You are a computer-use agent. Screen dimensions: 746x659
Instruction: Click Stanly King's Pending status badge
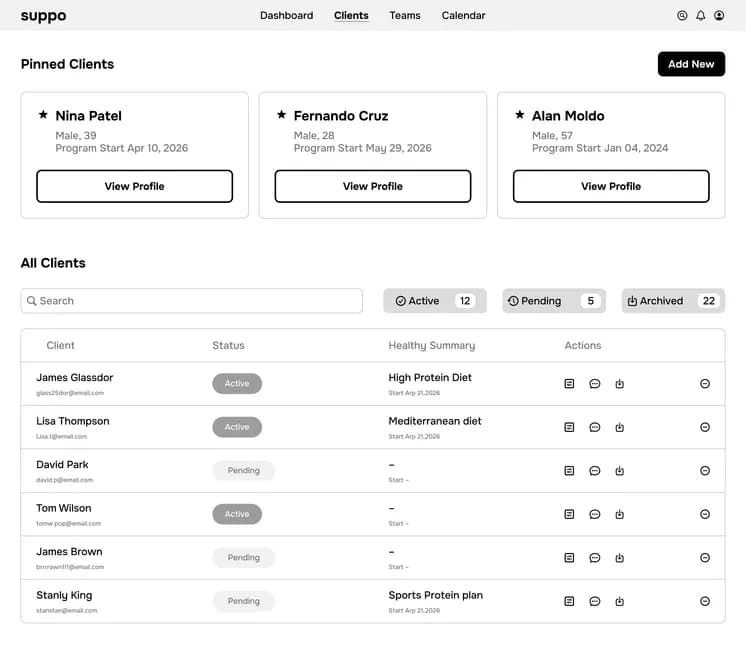click(x=244, y=601)
